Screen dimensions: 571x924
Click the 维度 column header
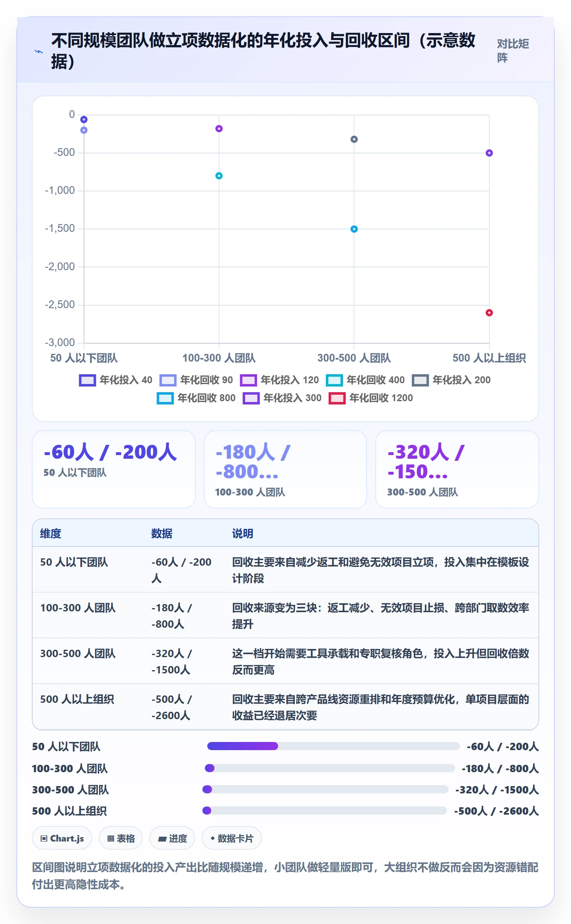click(x=51, y=533)
